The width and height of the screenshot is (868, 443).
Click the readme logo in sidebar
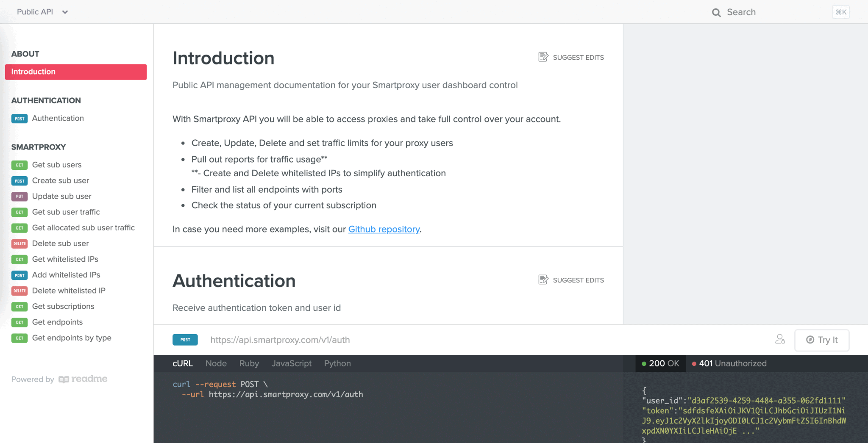pos(83,379)
